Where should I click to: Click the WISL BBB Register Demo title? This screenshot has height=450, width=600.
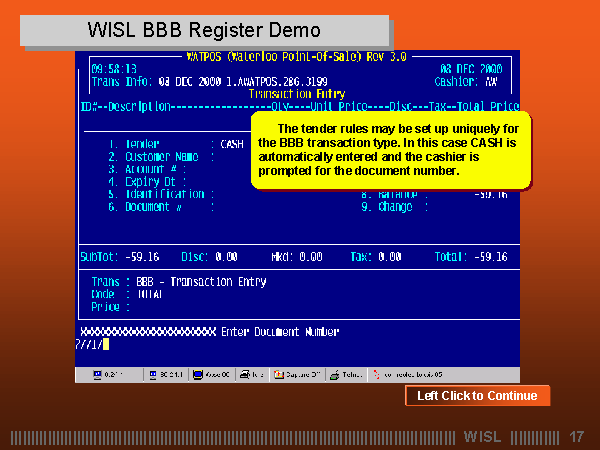[x=204, y=30]
